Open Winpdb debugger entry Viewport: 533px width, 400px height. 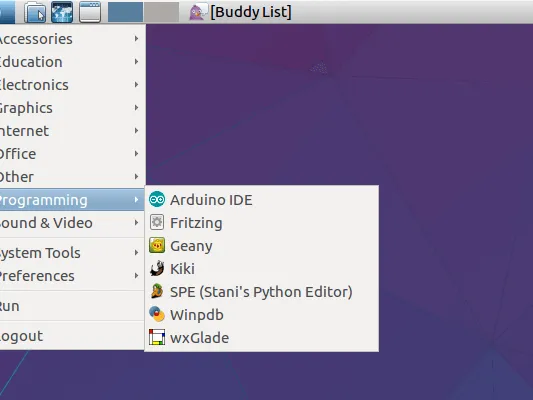point(262,315)
